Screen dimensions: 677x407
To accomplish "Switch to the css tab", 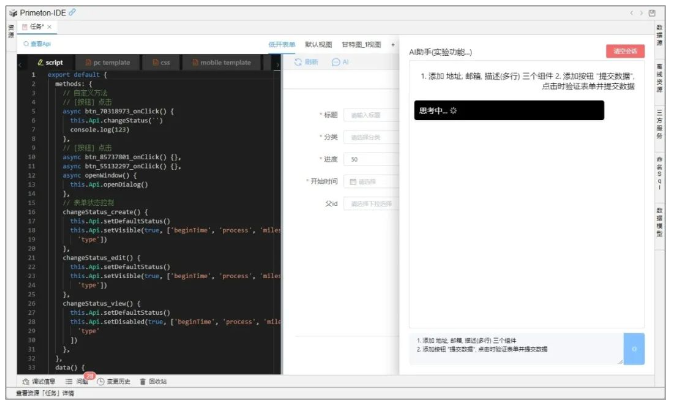I will point(162,62).
